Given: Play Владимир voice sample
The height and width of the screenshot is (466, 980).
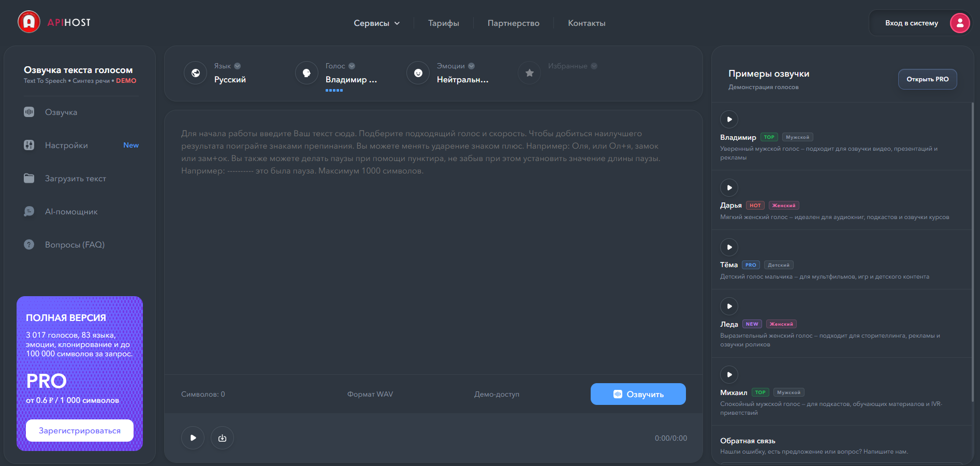Looking at the screenshot, I should click(729, 119).
